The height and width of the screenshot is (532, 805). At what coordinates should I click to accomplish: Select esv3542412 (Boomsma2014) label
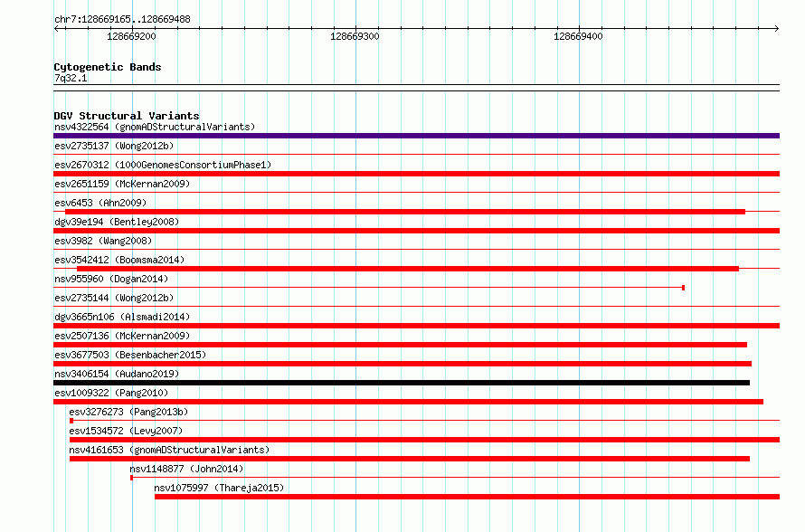click(119, 260)
